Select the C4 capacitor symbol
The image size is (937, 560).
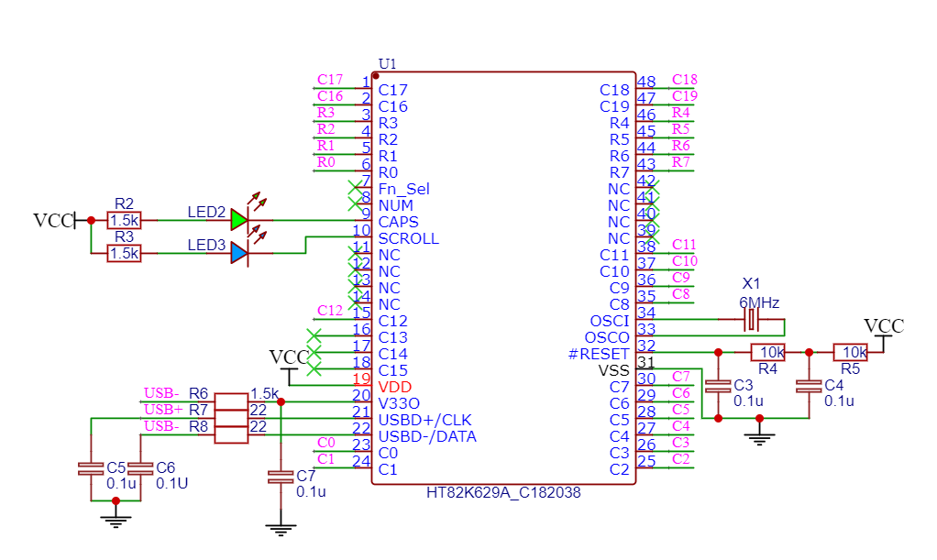pyautogui.click(x=810, y=386)
